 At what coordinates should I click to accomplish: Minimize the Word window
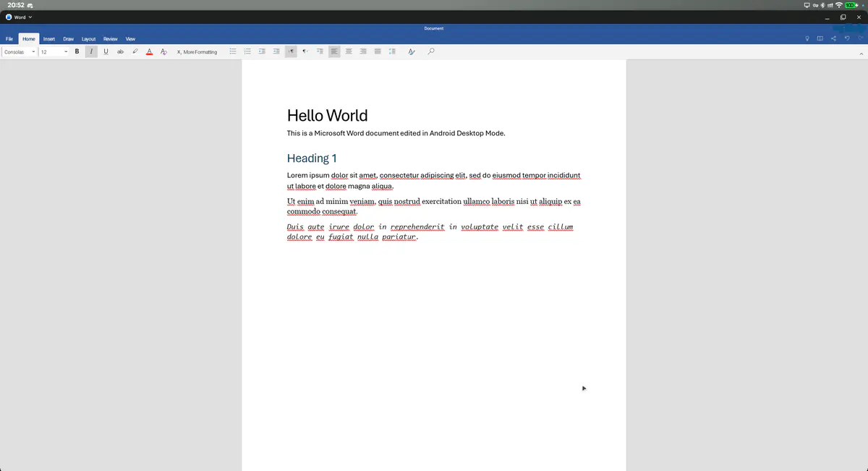[x=827, y=17]
